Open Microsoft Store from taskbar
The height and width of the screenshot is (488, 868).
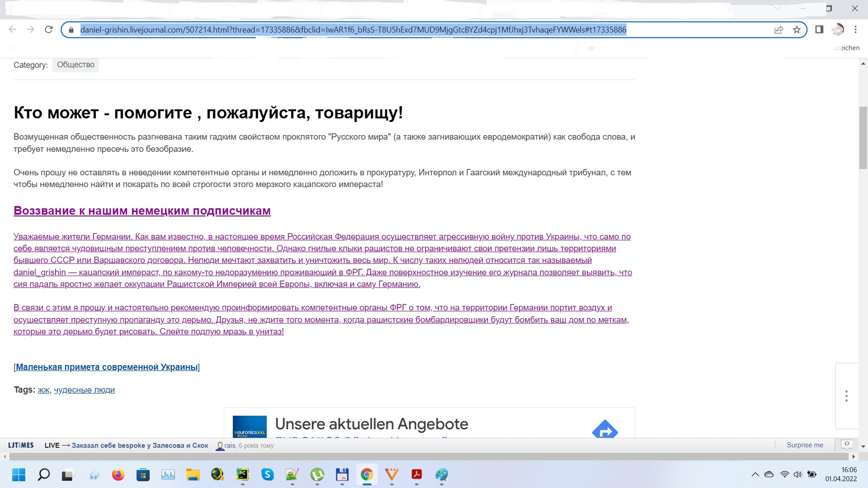[x=143, y=475]
